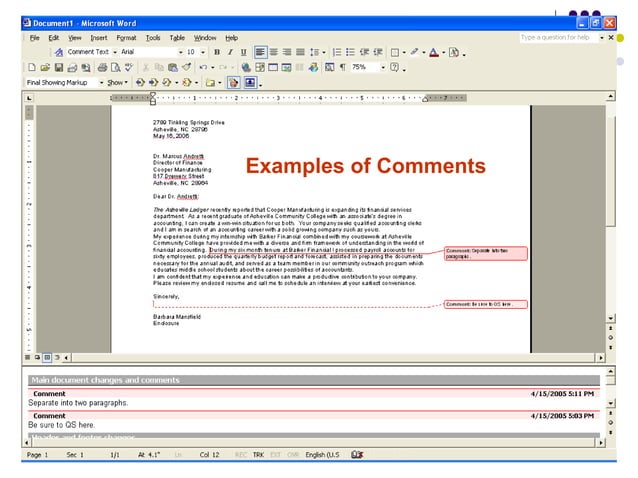Open the Tools menu

click(x=152, y=37)
